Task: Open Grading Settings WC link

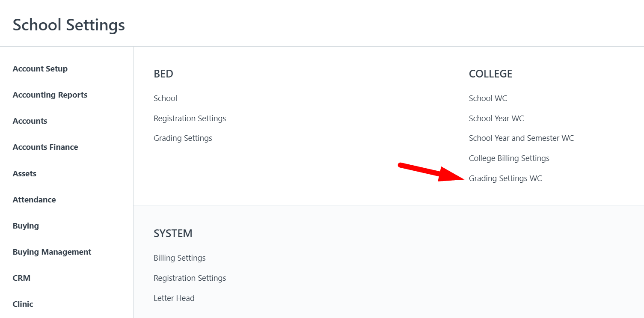Action: 505,178
